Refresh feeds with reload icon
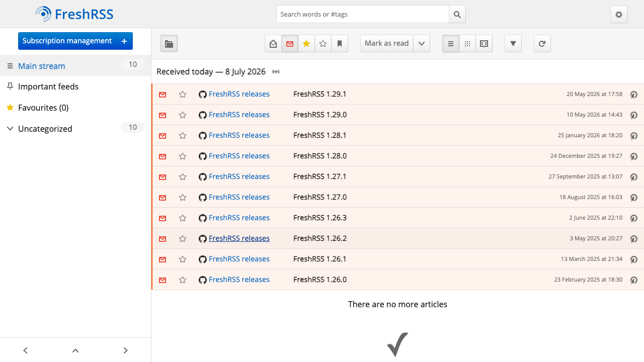 [542, 44]
